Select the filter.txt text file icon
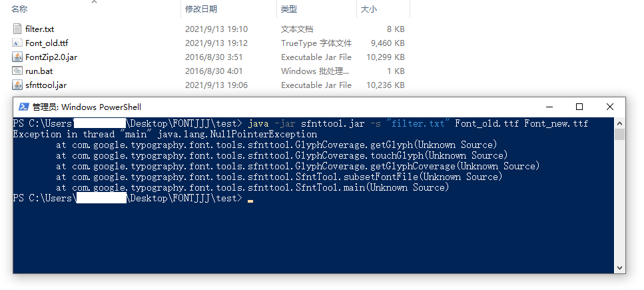This screenshot has width=644, height=290. 17,29
